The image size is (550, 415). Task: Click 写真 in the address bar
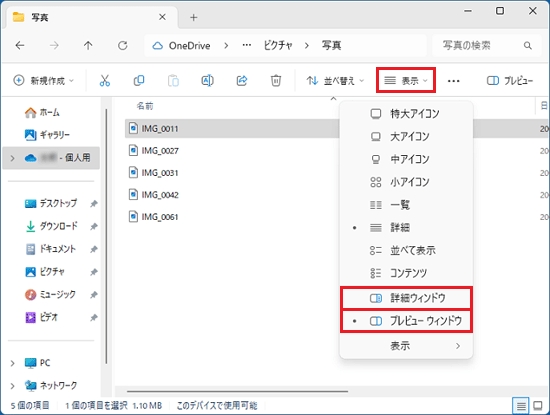pos(331,46)
